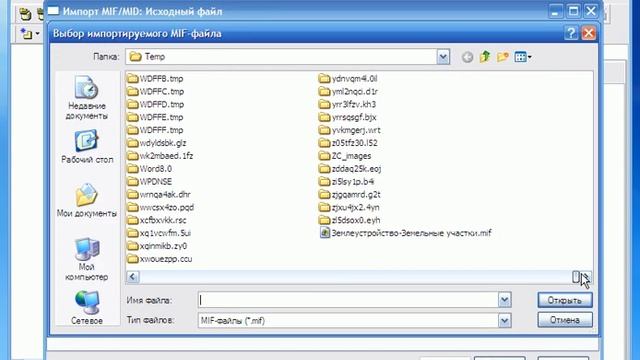This screenshot has height=360, width=640.
Task: Open My Documents (Мои документы) place
Action: pos(87,200)
